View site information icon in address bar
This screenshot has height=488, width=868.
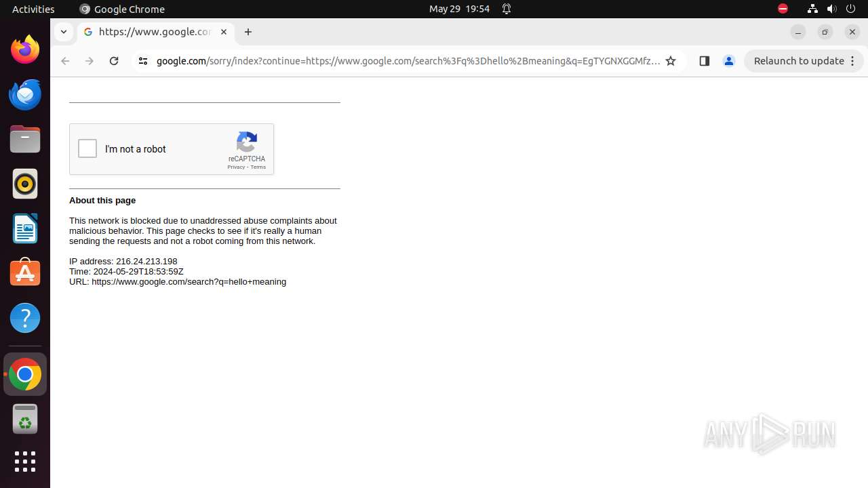142,61
